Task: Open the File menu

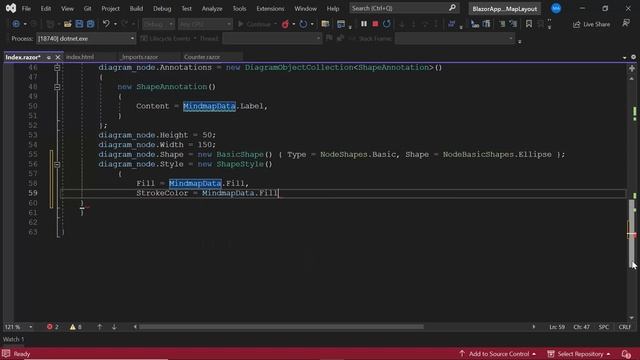Action: click(26, 9)
